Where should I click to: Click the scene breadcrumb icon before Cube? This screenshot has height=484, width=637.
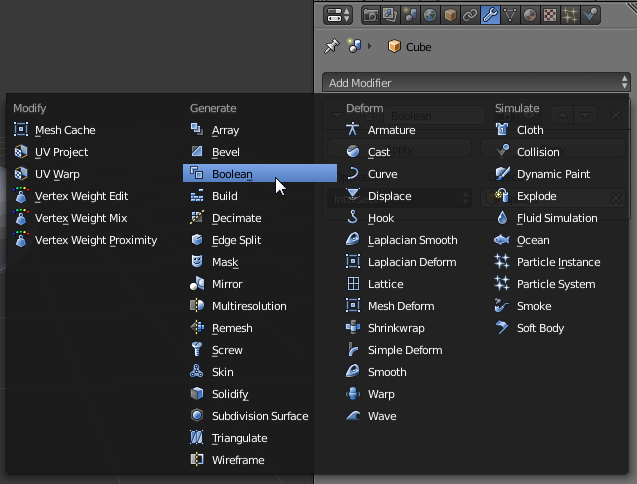coord(355,46)
